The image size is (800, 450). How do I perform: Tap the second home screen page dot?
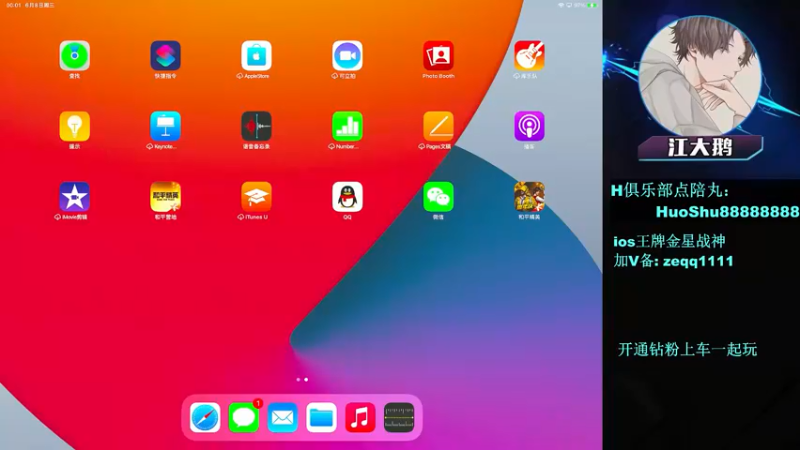pos(306,380)
